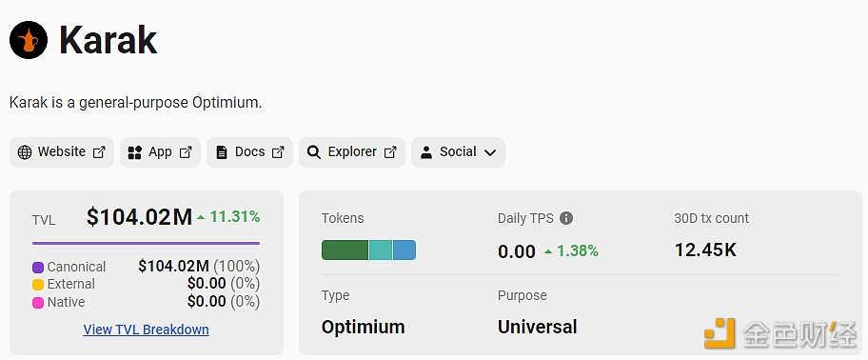
Task: Click the $104.02M TVL value
Action: (x=139, y=217)
